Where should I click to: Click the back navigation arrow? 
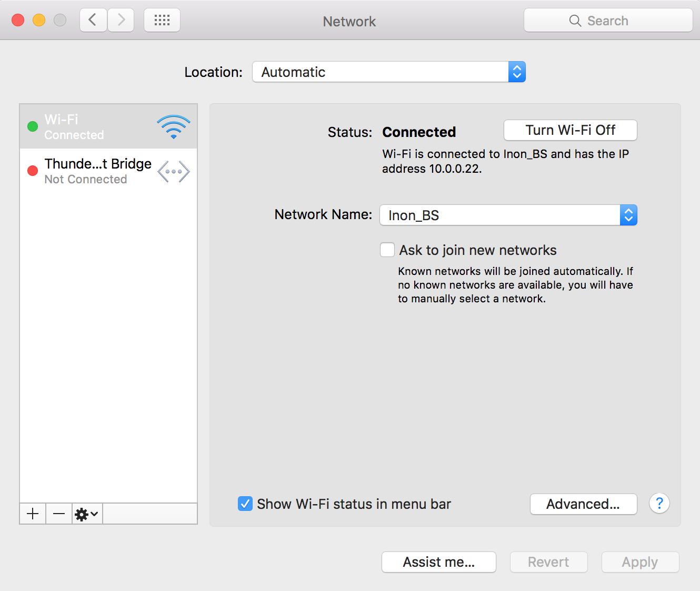point(93,19)
